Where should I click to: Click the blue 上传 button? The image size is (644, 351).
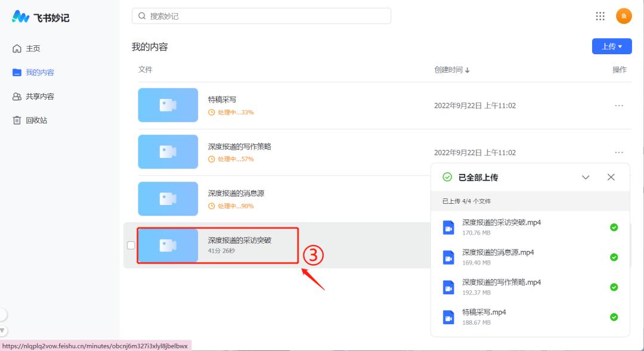(x=608, y=46)
